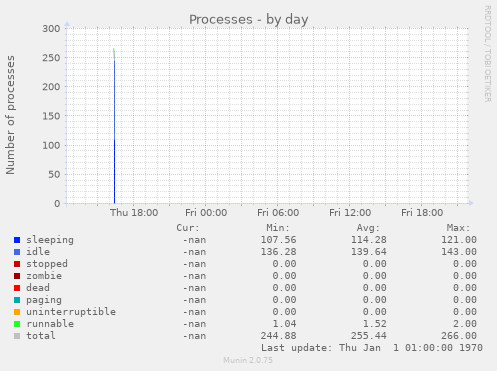Click the 'Fri 06:00' x-axis label
This screenshot has width=497, height=371.
pos(278,213)
